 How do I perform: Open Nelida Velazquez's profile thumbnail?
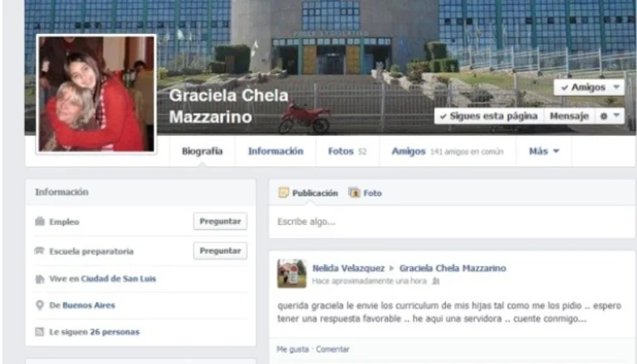[292, 273]
